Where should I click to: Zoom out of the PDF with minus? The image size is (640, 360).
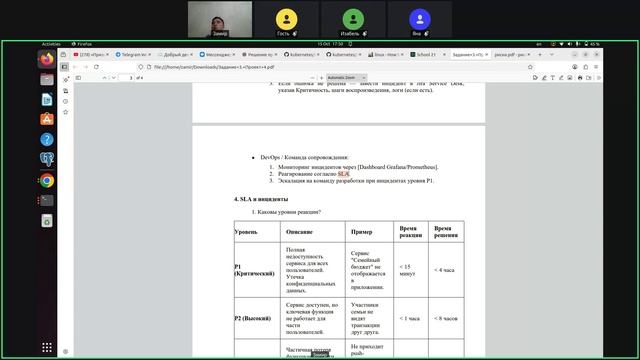tap(313, 78)
